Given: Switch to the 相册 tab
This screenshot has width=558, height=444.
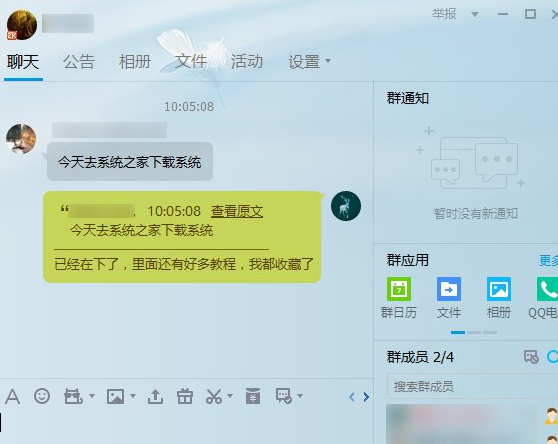Looking at the screenshot, I should (135, 62).
